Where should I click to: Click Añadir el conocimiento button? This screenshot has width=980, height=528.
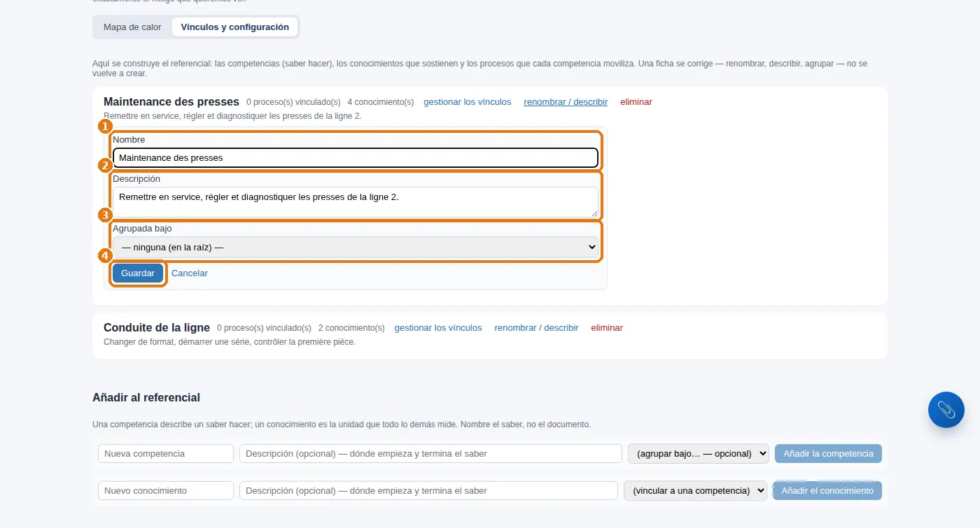coord(827,491)
